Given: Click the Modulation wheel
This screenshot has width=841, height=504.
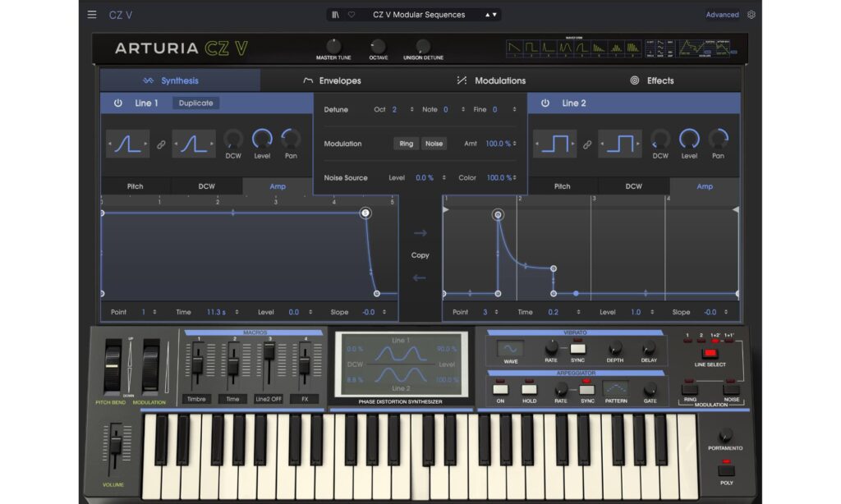Looking at the screenshot, I should [150, 366].
